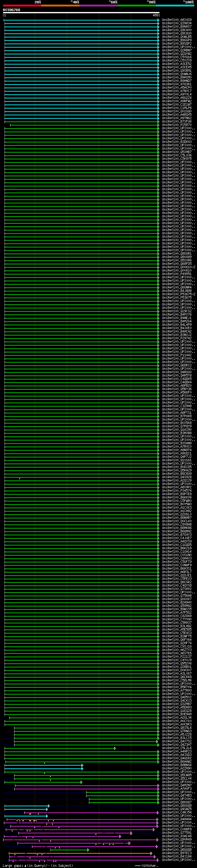Screen dimensions: 197x868
Task: Click the purple ~60% legend color segment
Action: [x=98, y=6]
